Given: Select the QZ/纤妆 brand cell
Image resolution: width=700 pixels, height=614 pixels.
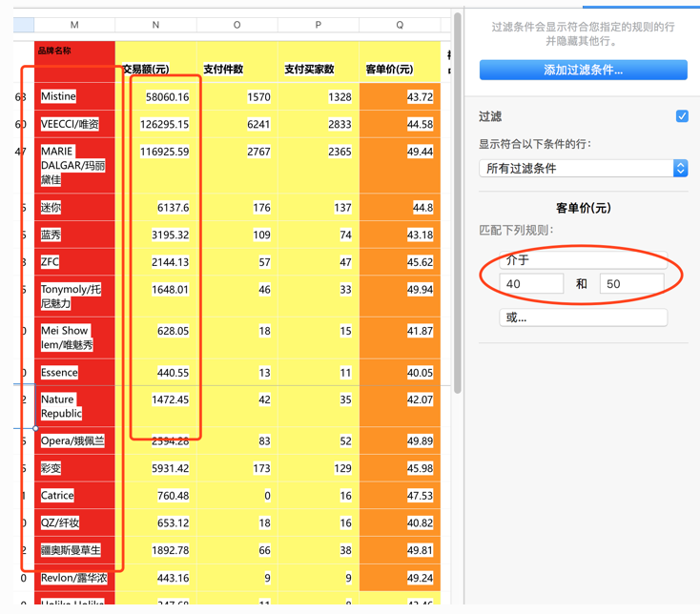Looking at the screenshot, I should pos(74,522).
